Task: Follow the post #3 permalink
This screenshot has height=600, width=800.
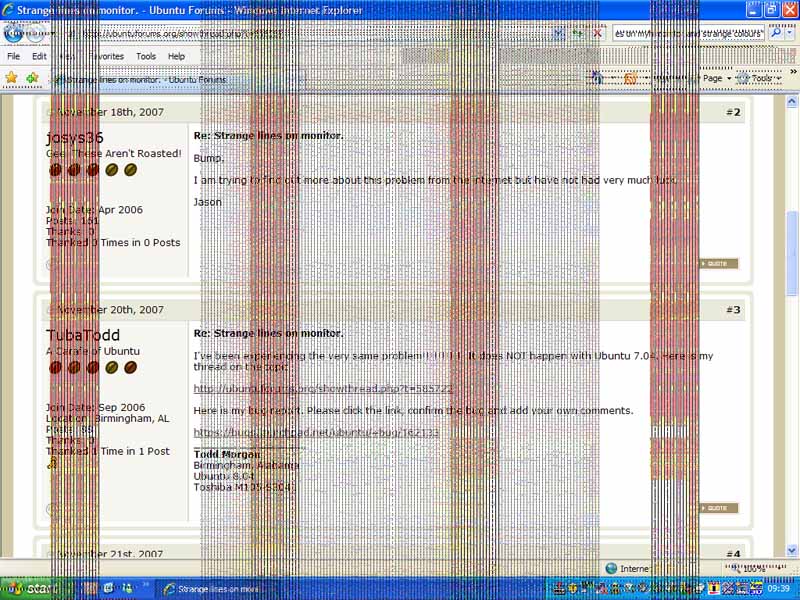Action: pyautogui.click(x=733, y=310)
